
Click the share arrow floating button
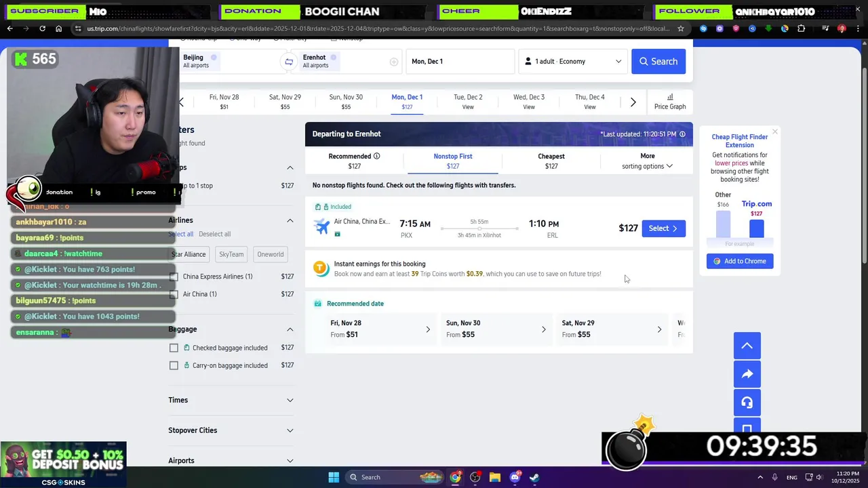coord(747,374)
